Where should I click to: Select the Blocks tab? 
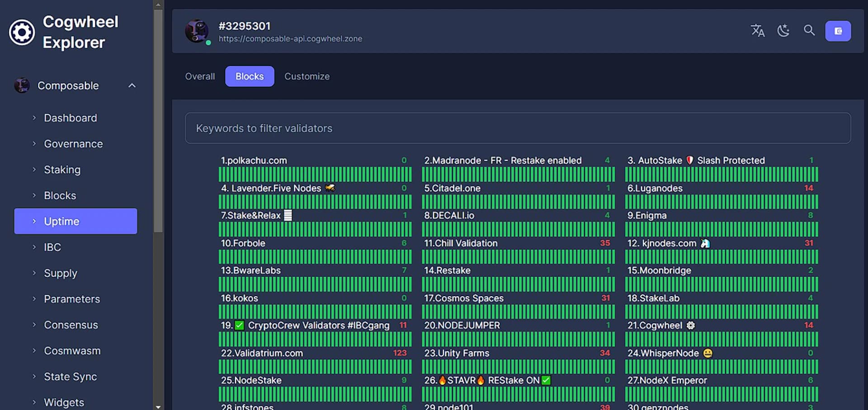tap(250, 76)
